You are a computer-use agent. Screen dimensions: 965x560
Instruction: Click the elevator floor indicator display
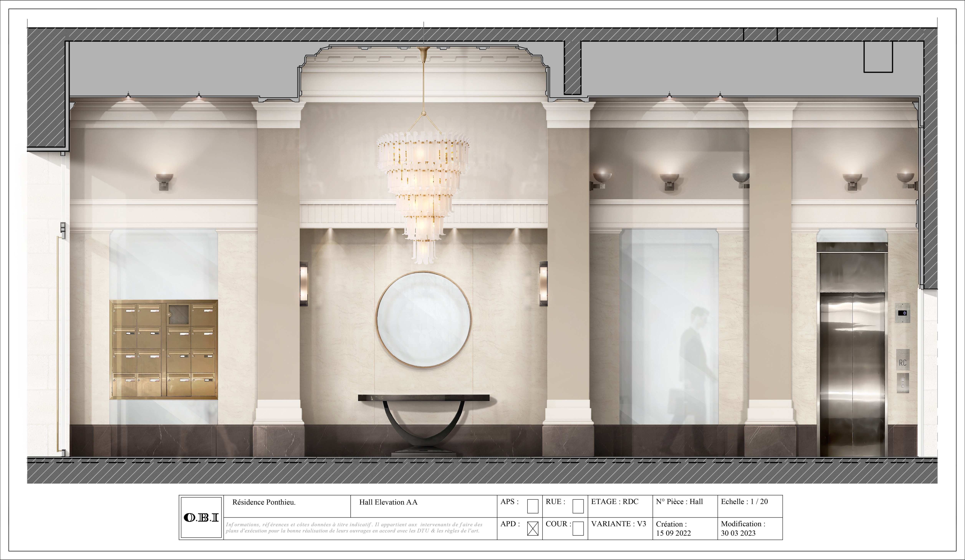(x=903, y=313)
